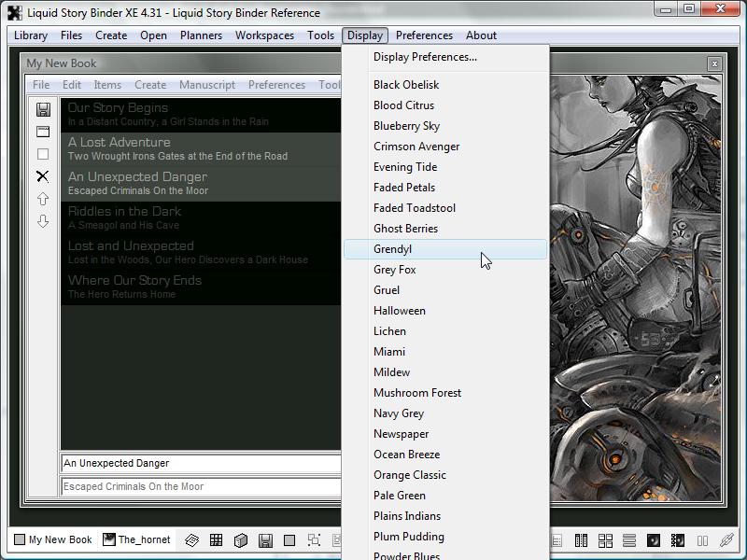The image size is (747, 560).
Task: Click the floppy disk icon in bottom toolbar
Action: [265, 539]
